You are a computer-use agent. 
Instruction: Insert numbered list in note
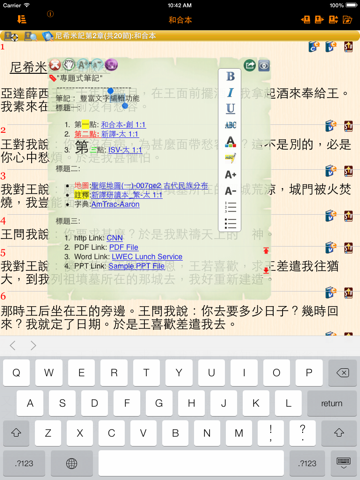point(230,207)
